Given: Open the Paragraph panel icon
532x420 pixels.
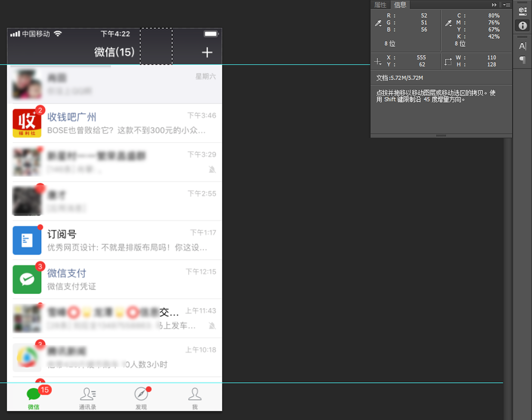Looking at the screenshot, I should [522, 60].
